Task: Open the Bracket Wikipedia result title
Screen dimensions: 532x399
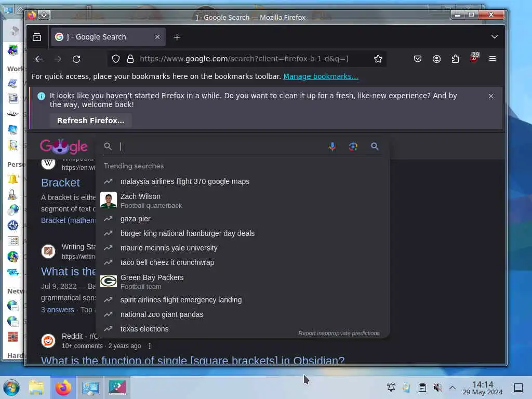Action: pyautogui.click(x=60, y=183)
